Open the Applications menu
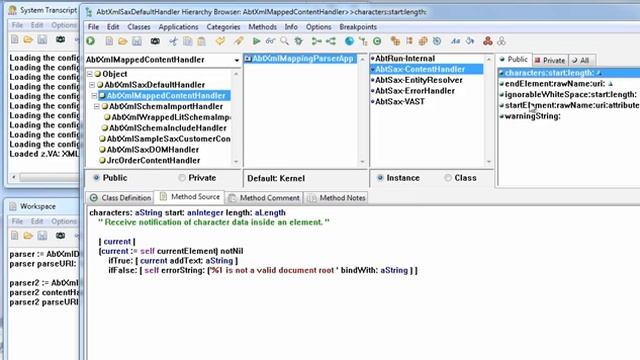Viewport: 640px width, 360px height. [x=178, y=27]
